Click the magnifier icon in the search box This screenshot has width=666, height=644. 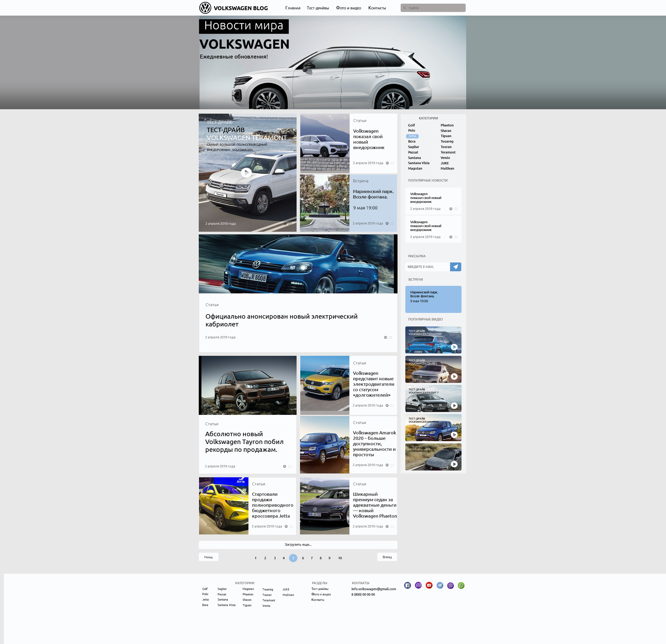tap(405, 8)
